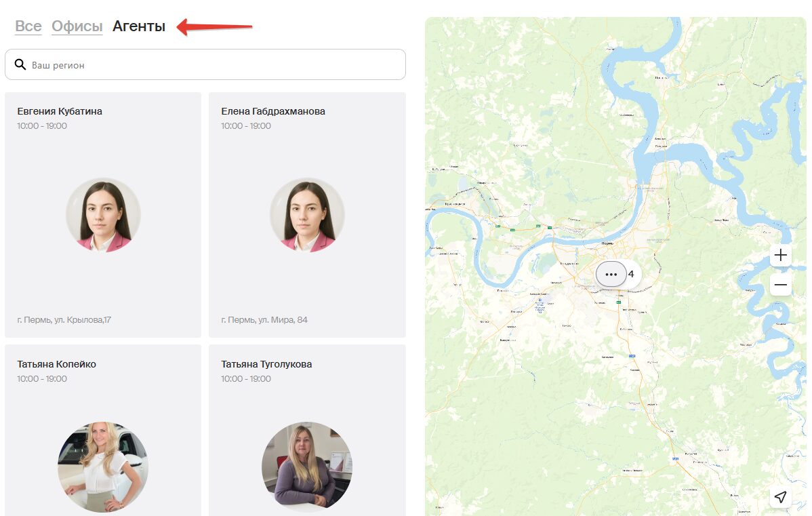Open agent Евгения Кубатина by name
Screen dimensions: 812x516
pyautogui.click(x=60, y=111)
